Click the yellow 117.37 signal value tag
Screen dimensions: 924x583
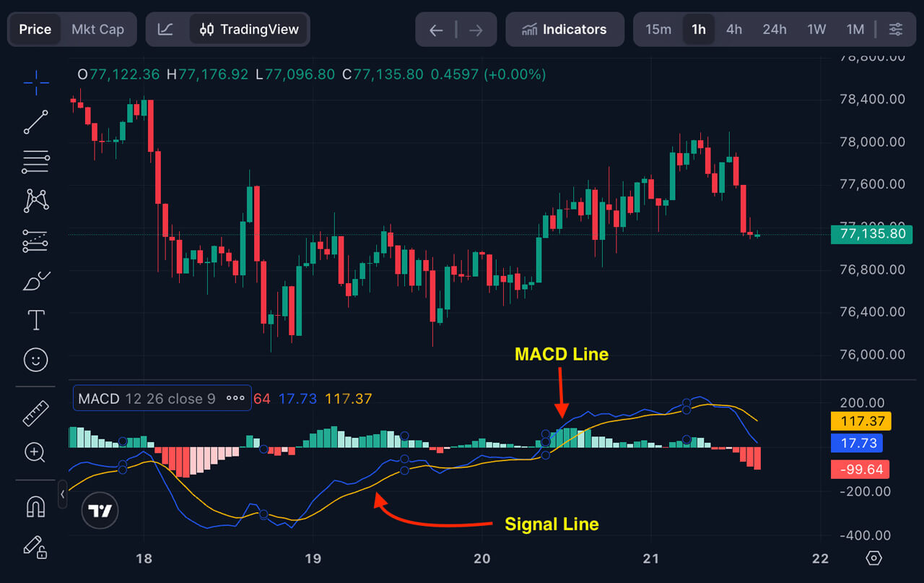click(861, 421)
